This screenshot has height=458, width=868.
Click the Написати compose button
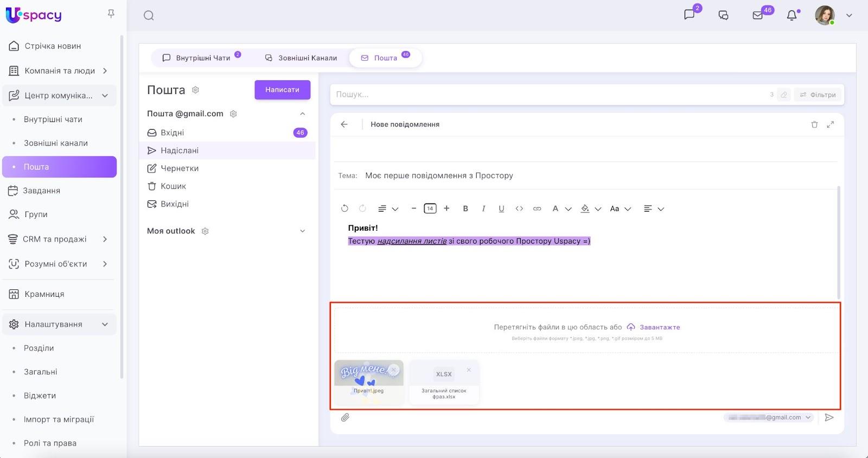pyautogui.click(x=282, y=90)
